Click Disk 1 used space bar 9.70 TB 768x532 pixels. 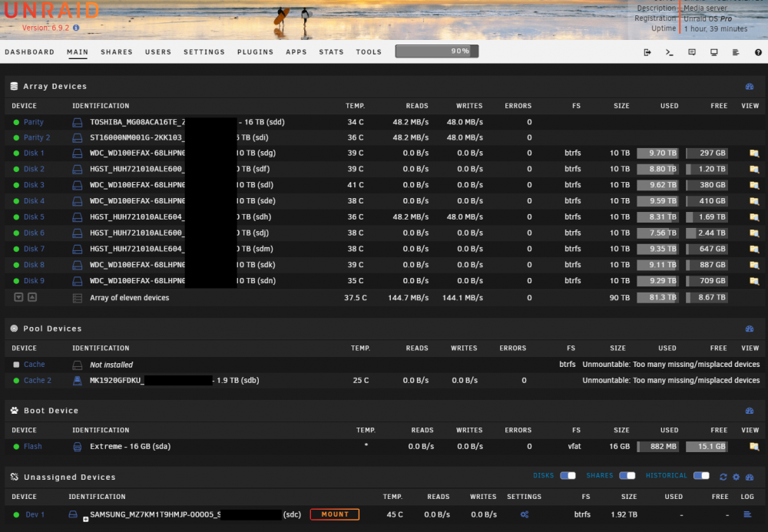click(658, 154)
